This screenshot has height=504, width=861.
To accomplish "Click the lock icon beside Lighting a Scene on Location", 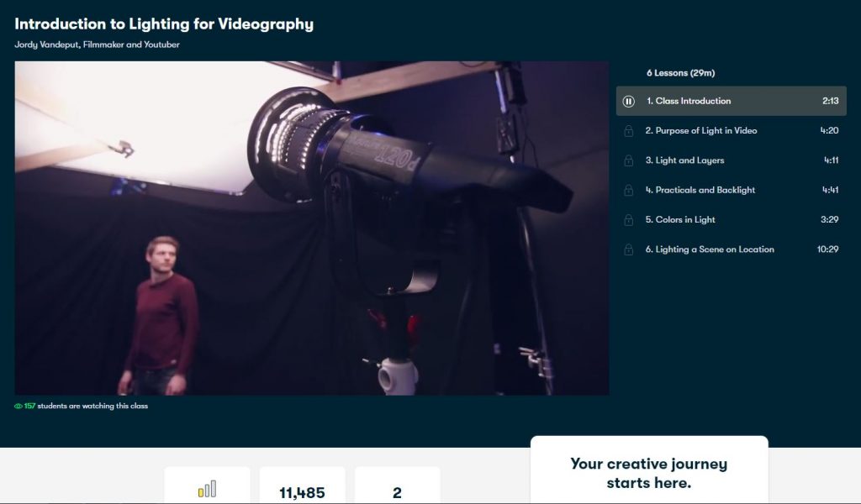I will 628,249.
